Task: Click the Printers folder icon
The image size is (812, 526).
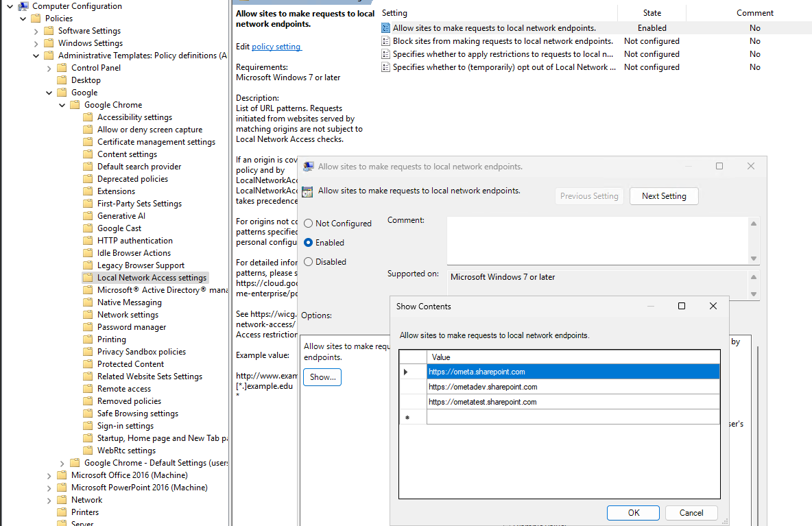Action: pyautogui.click(x=62, y=512)
